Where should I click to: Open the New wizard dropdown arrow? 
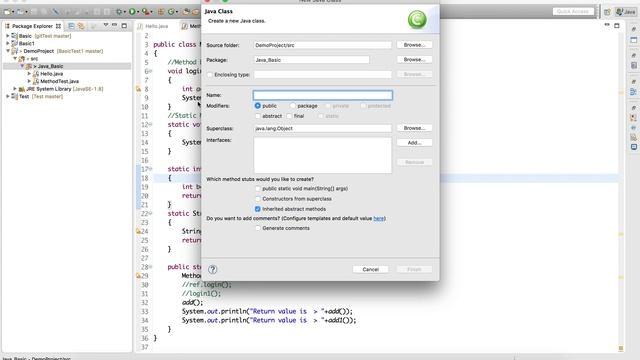click(13, 12)
